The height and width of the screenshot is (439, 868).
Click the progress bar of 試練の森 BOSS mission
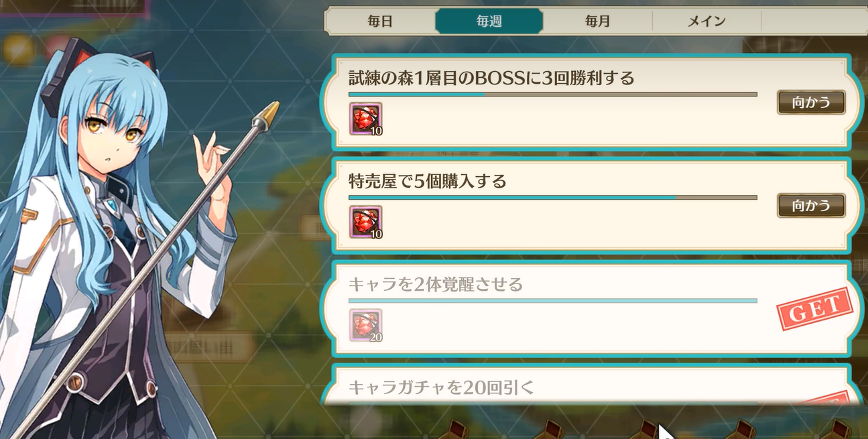click(x=553, y=95)
